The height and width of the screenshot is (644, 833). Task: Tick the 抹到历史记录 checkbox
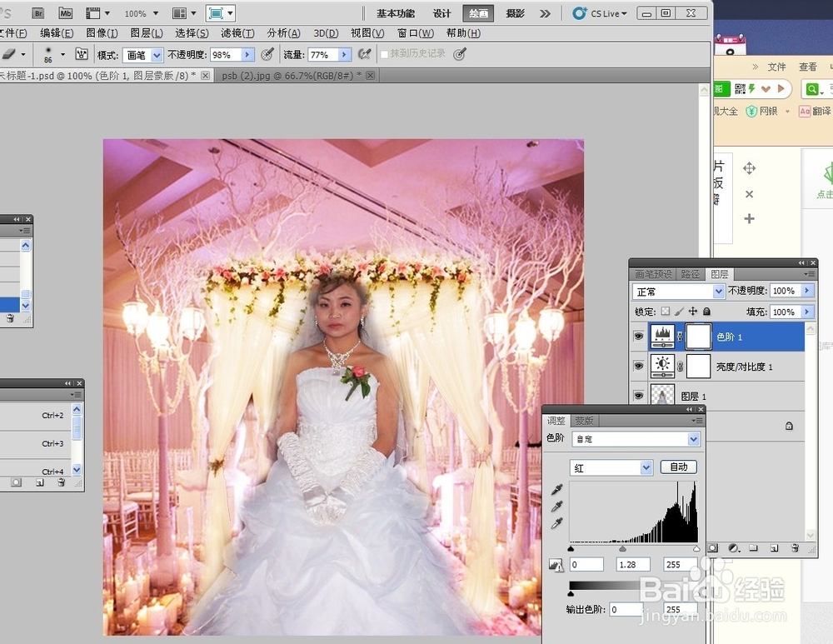384,54
